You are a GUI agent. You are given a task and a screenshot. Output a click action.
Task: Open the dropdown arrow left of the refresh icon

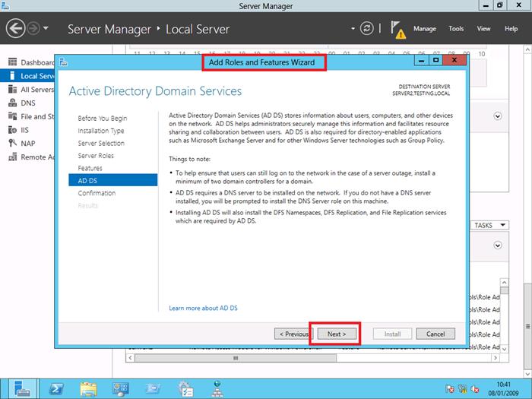point(353,29)
